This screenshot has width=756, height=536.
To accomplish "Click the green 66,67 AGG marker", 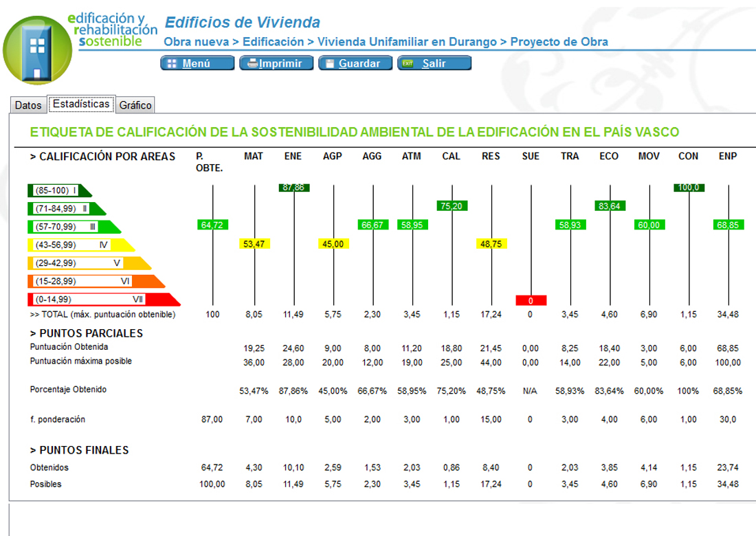I will 373,225.
